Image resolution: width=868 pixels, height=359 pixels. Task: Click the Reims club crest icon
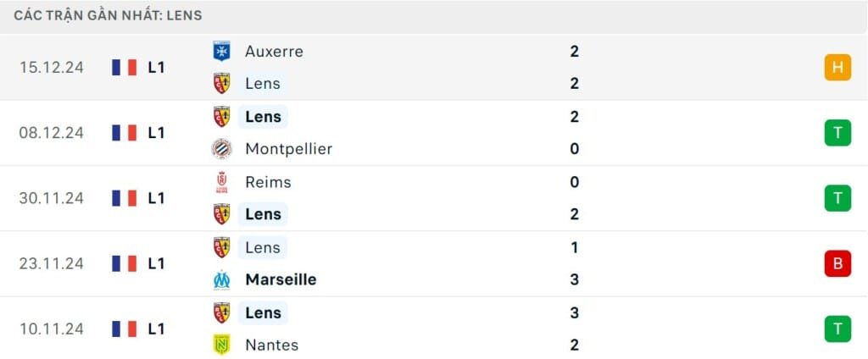[x=221, y=182]
